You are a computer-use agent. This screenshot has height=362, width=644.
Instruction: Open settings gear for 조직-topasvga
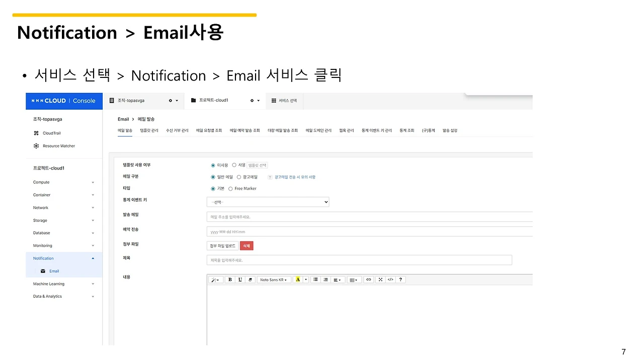[x=171, y=101]
